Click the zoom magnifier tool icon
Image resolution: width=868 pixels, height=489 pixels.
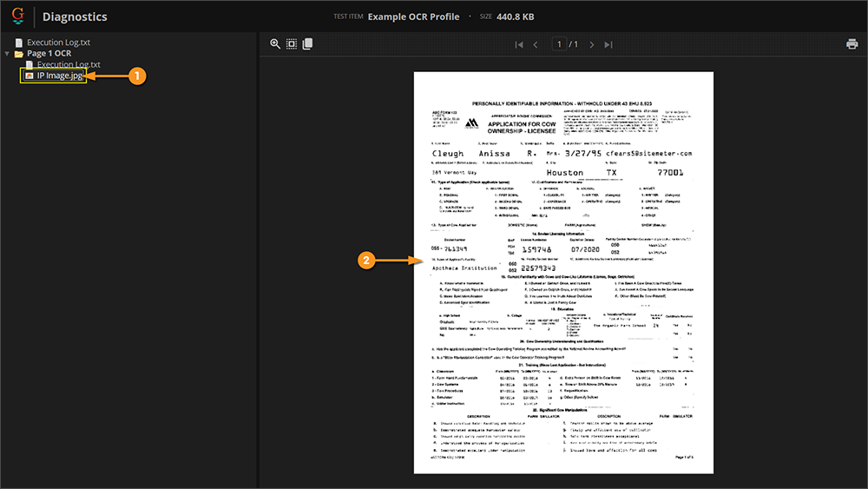[x=275, y=44]
